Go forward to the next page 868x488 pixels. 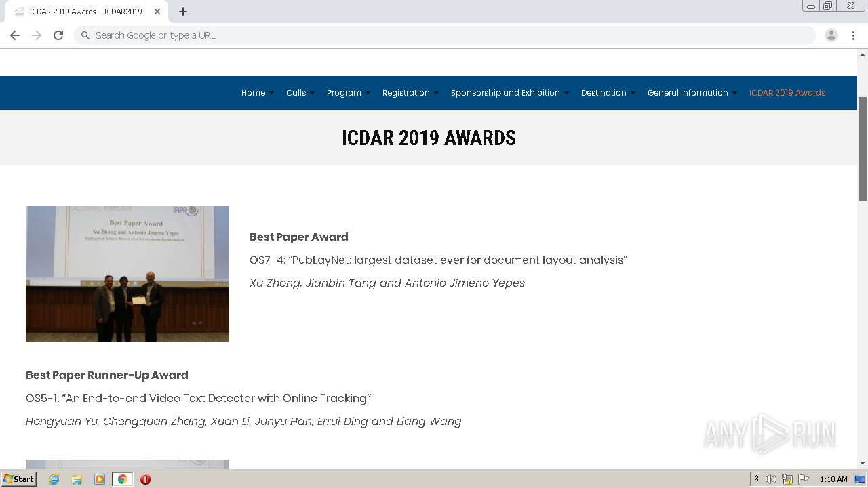click(x=37, y=35)
